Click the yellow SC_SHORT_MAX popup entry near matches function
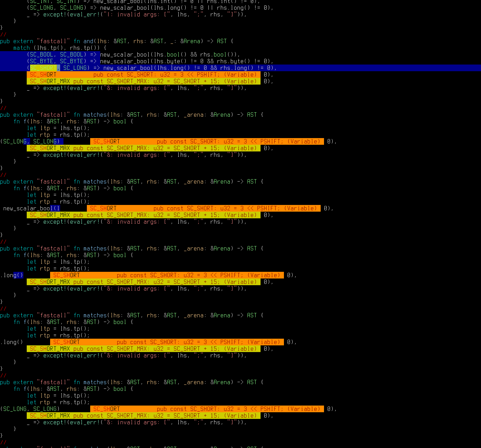 [x=49, y=148]
